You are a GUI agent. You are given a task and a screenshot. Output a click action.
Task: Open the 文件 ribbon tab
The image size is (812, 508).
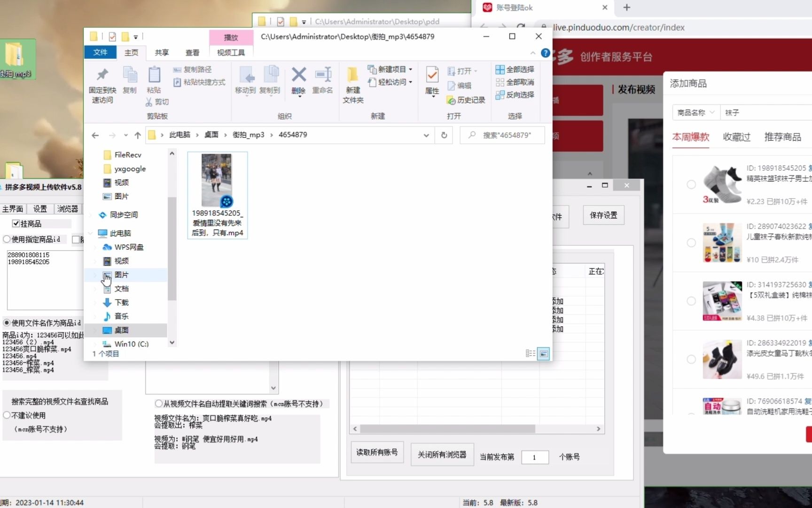click(100, 52)
